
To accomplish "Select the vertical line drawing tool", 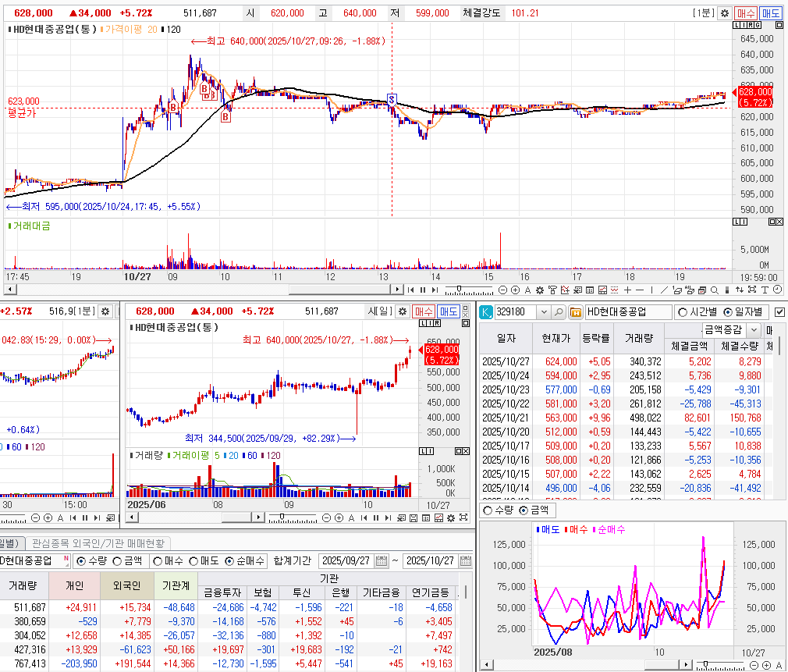I will [651, 290].
